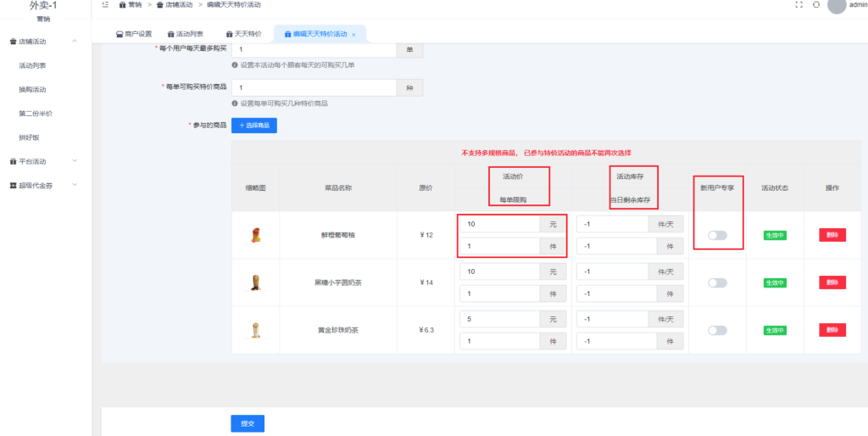This screenshot has width=868, height=436.
Task: Click the 选择商品 button
Action: coord(253,126)
